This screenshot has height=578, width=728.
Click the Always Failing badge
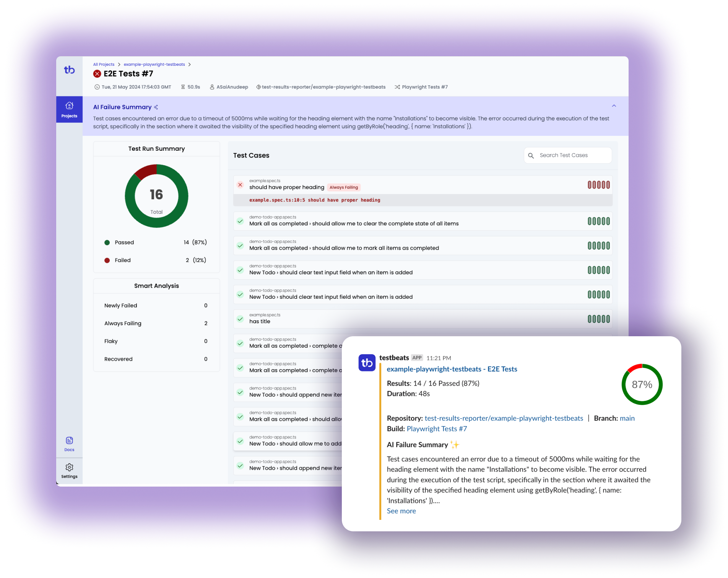pos(344,187)
